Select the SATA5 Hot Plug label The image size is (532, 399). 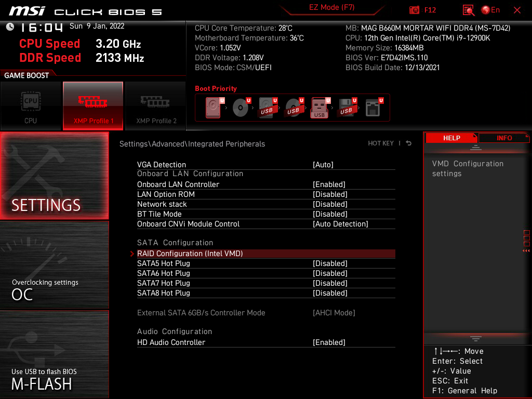coord(164,263)
